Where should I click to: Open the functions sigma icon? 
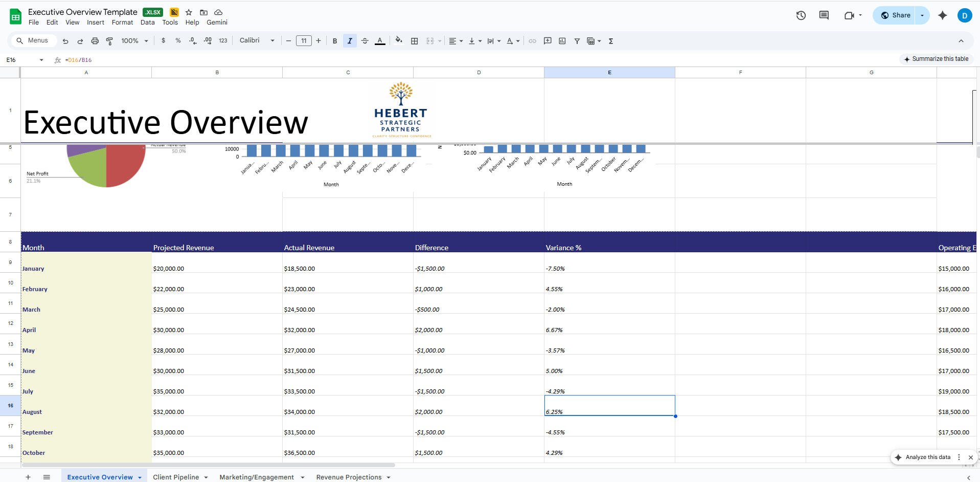(611, 41)
